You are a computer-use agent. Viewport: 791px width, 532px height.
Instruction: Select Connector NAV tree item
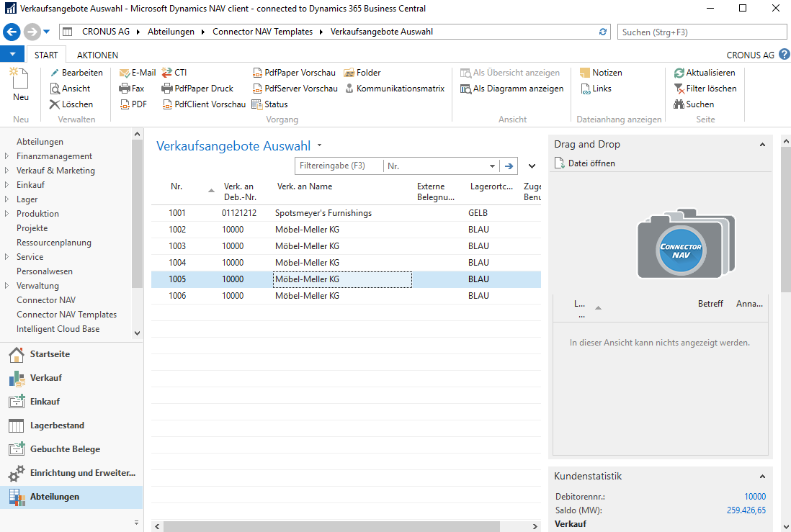coord(46,300)
